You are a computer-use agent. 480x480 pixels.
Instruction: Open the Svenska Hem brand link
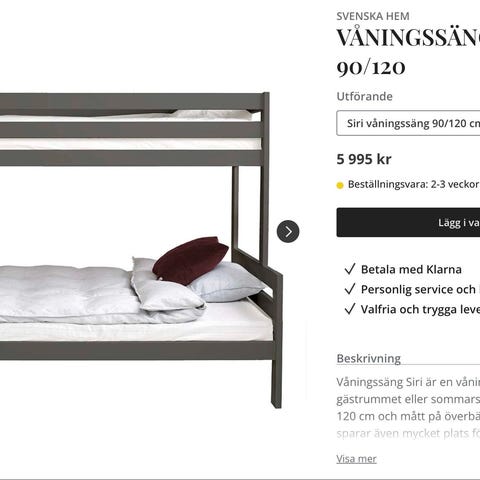point(373,16)
